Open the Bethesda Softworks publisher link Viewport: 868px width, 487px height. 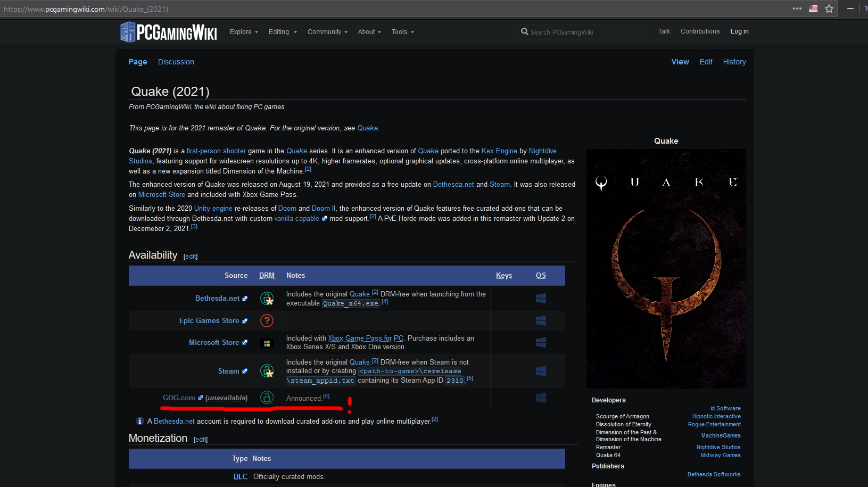click(x=714, y=474)
